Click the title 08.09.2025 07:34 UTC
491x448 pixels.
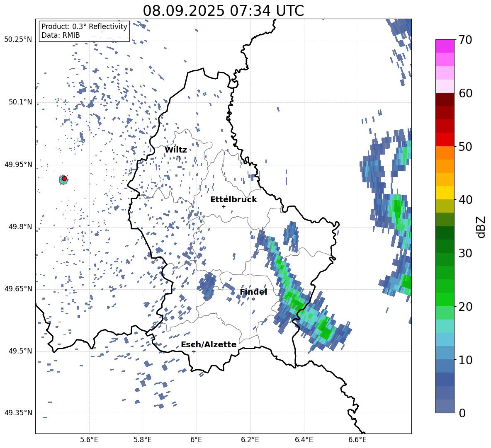(223, 11)
